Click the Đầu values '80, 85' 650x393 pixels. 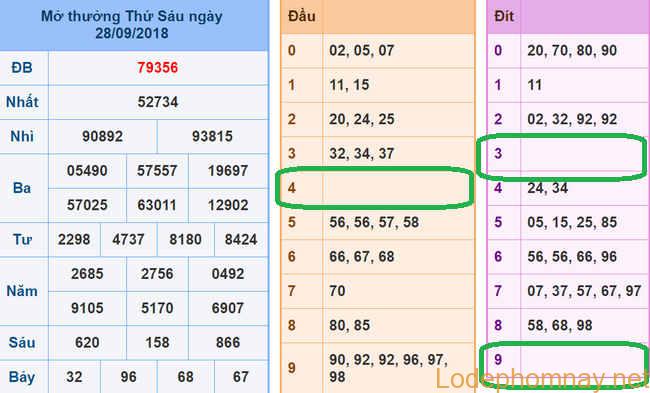pyautogui.click(x=349, y=325)
